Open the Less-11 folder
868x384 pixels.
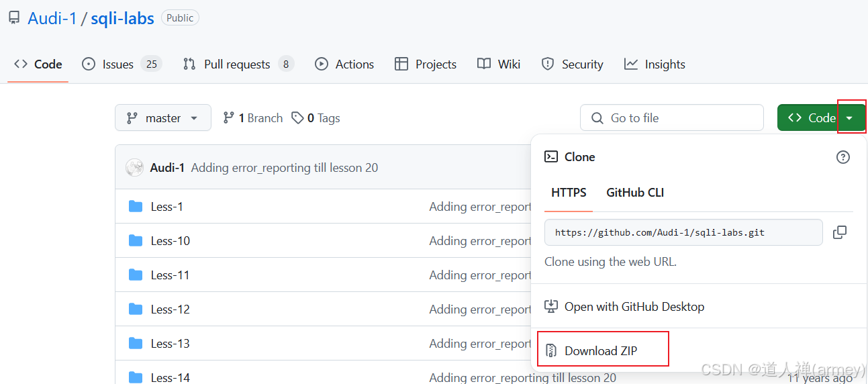[x=170, y=275]
